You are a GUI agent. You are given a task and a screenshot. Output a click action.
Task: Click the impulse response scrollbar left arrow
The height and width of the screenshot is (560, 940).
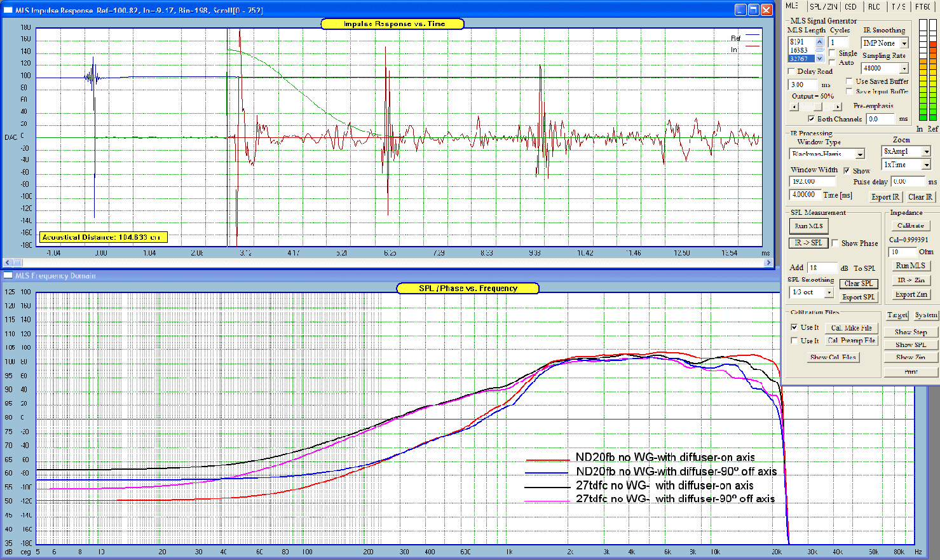pos(7,263)
